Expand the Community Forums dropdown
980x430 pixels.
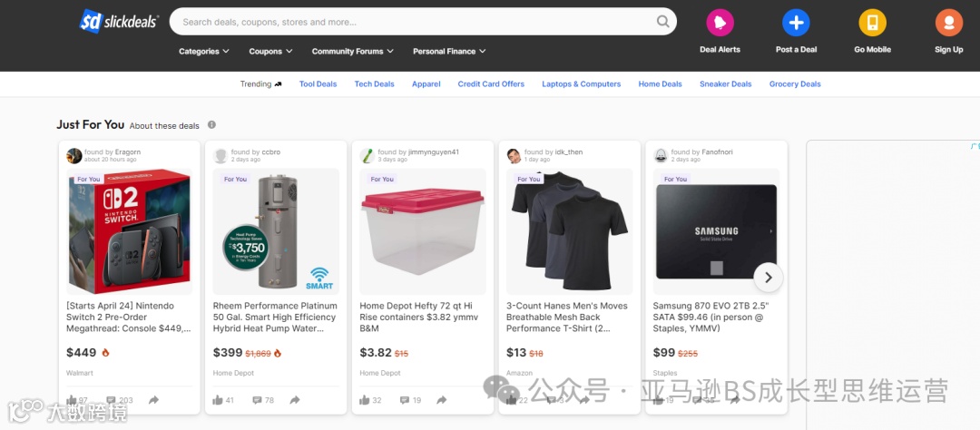point(352,51)
